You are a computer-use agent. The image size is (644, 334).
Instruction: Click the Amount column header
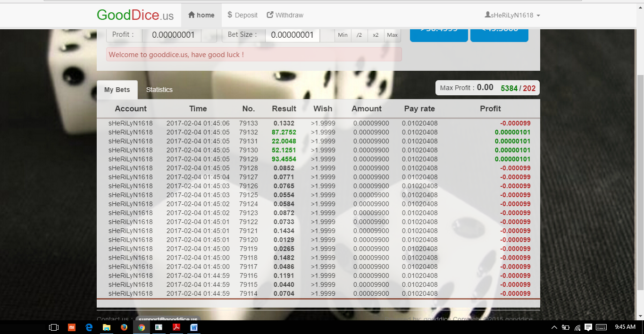click(367, 109)
